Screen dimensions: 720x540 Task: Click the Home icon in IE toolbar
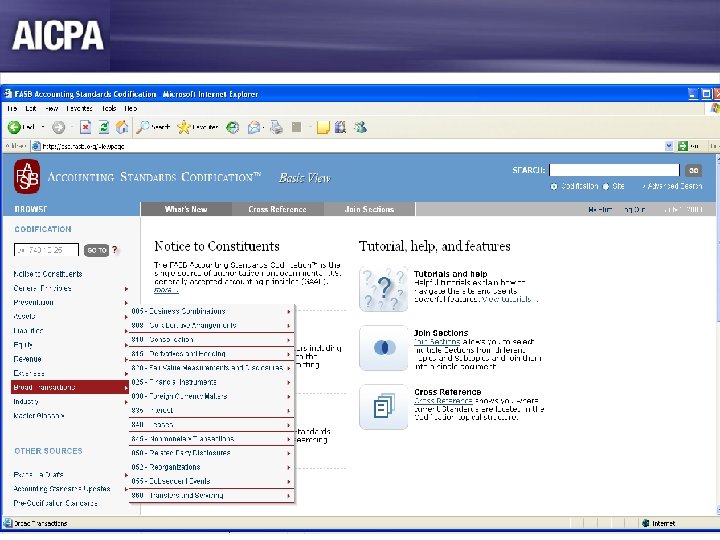pyautogui.click(x=122, y=127)
